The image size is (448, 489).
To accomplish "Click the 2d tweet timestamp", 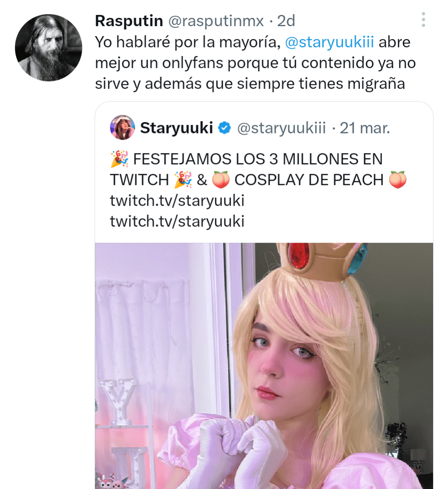I will 286,21.
